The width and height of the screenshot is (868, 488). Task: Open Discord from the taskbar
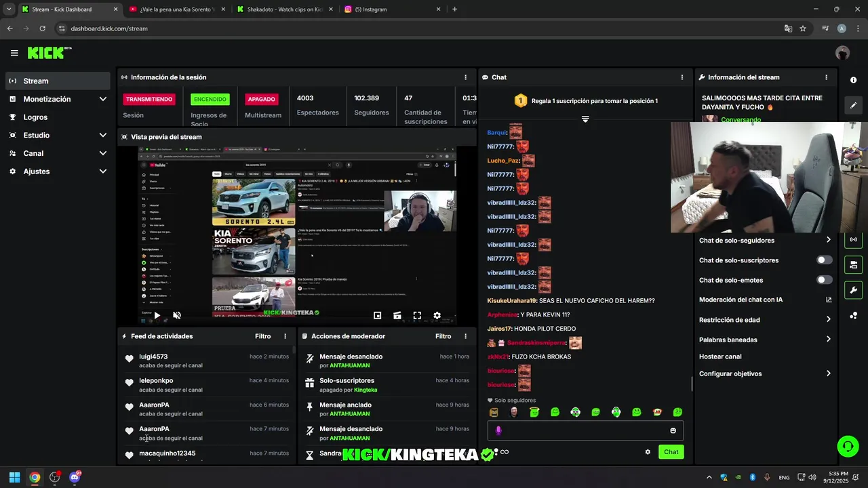coord(75,477)
